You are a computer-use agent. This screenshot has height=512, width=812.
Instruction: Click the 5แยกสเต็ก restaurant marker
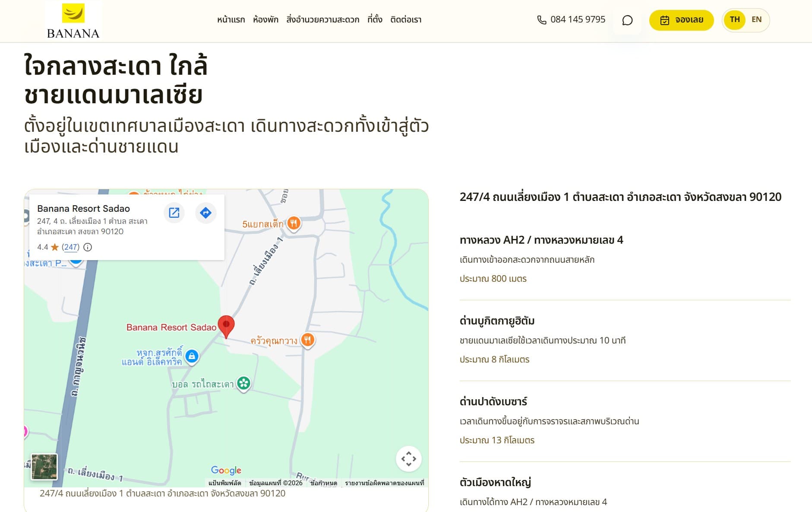tap(294, 224)
